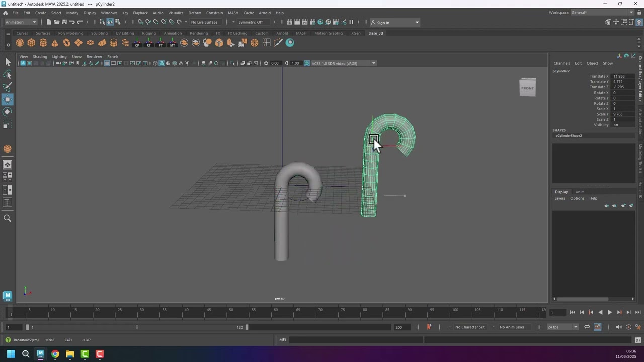Screen dimensions: 644x362
Task: Open Channels menu in Channel Box
Action: tap(561, 63)
